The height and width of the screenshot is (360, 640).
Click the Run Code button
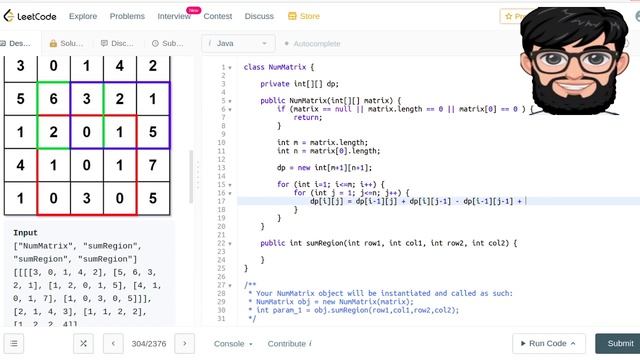pyautogui.click(x=549, y=344)
